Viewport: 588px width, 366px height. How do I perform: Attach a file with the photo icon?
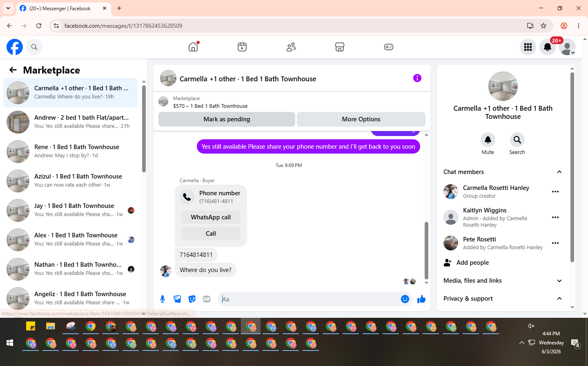pyautogui.click(x=177, y=299)
